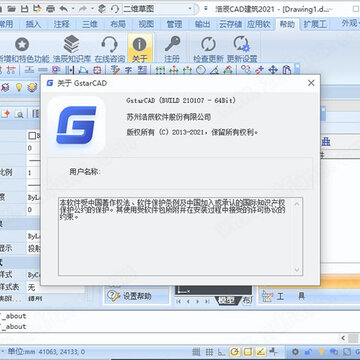The image size is (360, 360).
Task: Click the 在线咨询 headset icon
Action: (x=109, y=44)
